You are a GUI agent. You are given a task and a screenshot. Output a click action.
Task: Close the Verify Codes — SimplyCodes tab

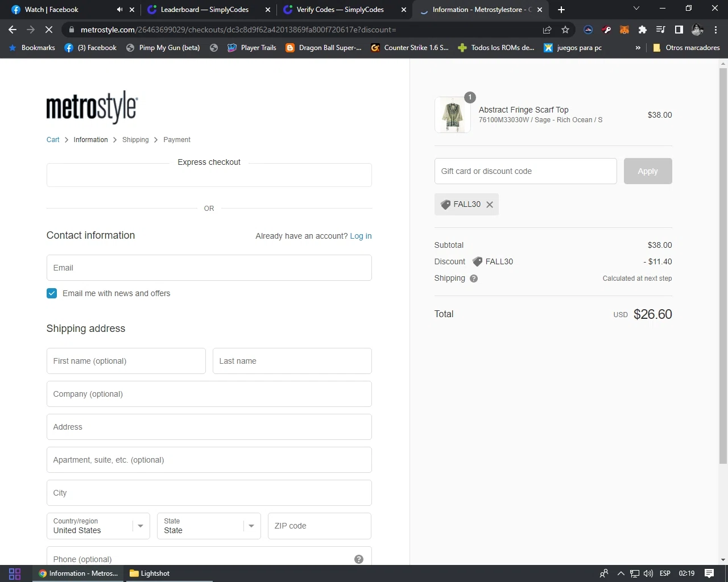tap(404, 10)
